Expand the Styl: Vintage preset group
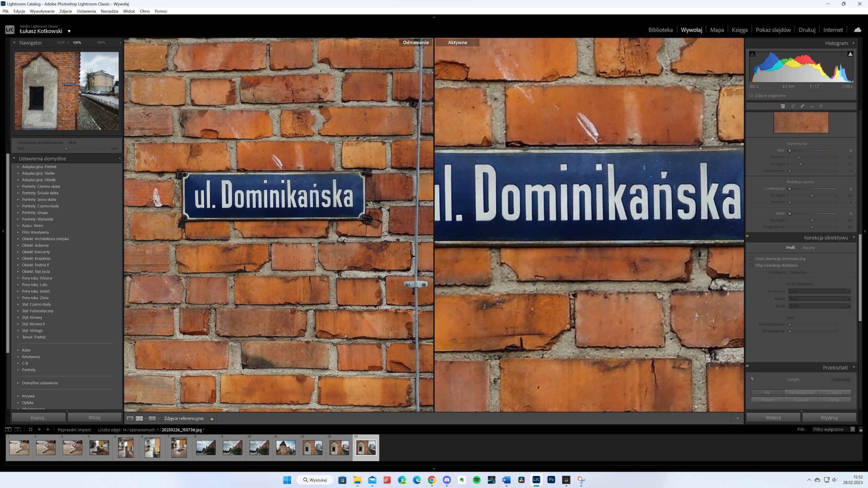868x488 pixels. coord(18,330)
